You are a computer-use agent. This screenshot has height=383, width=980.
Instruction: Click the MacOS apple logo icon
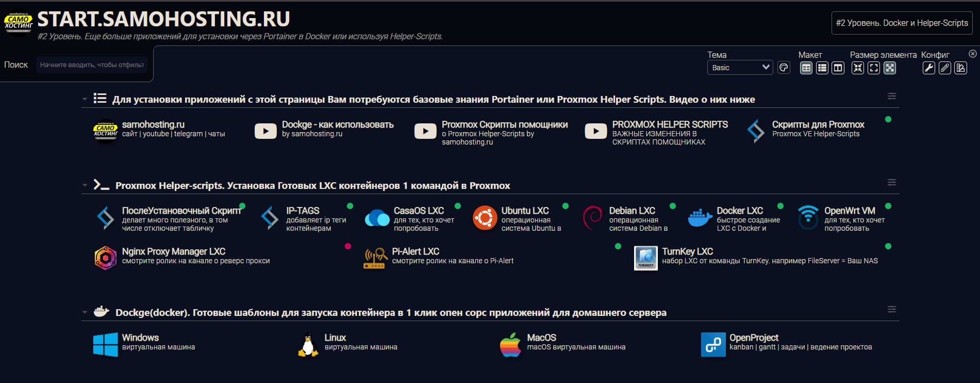click(x=510, y=344)
